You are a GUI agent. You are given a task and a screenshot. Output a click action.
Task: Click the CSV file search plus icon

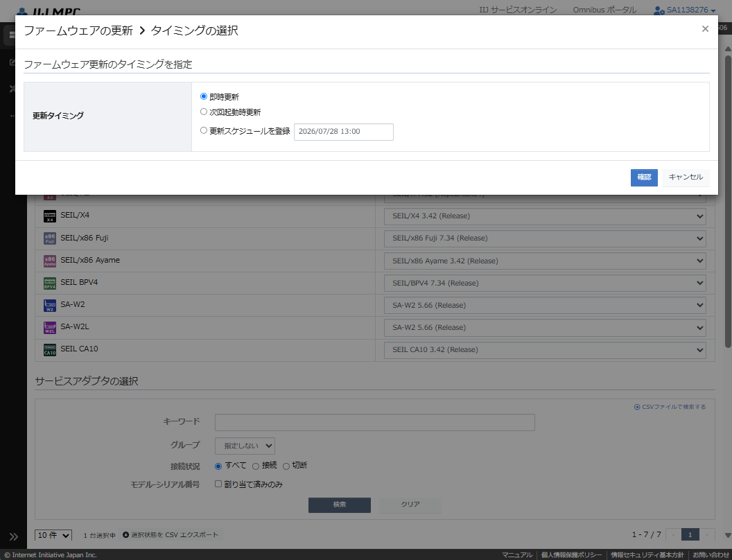click(x=637, y=407)
